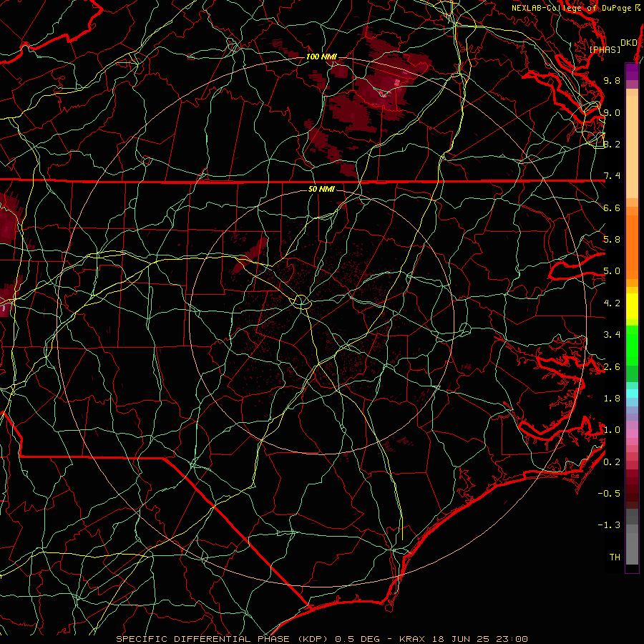Click the 0.2 colorbar value
The image size is (644, 644).
[612, 462]
